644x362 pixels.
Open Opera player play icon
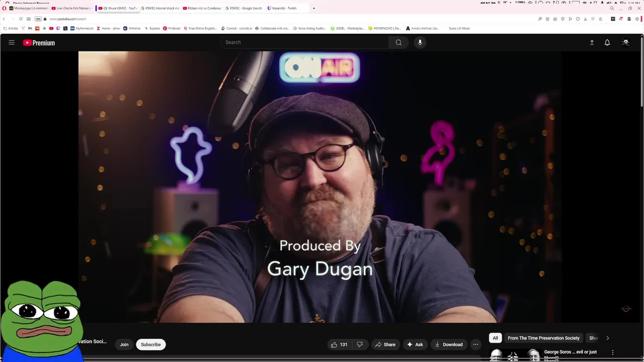tap(570, 19)
